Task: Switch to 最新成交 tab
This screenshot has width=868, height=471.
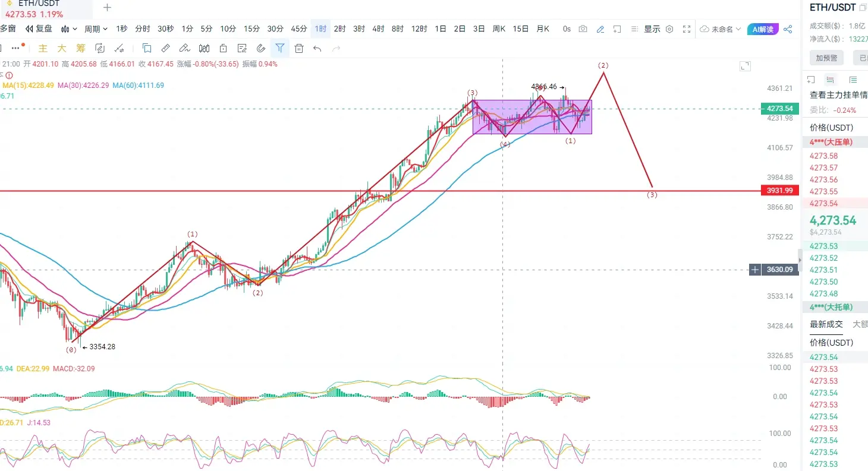Action: 826,324
